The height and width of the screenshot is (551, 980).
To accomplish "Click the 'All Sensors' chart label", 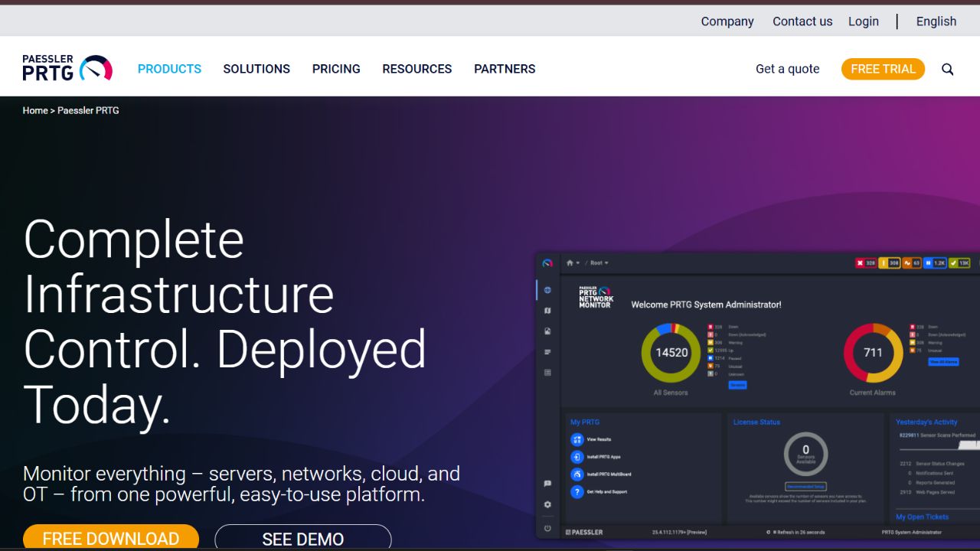I will click(x=671, y=393).
